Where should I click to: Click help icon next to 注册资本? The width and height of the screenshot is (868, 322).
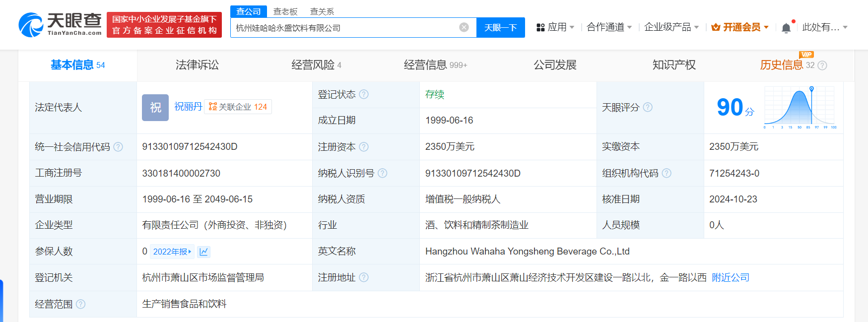tap(364, 147)
